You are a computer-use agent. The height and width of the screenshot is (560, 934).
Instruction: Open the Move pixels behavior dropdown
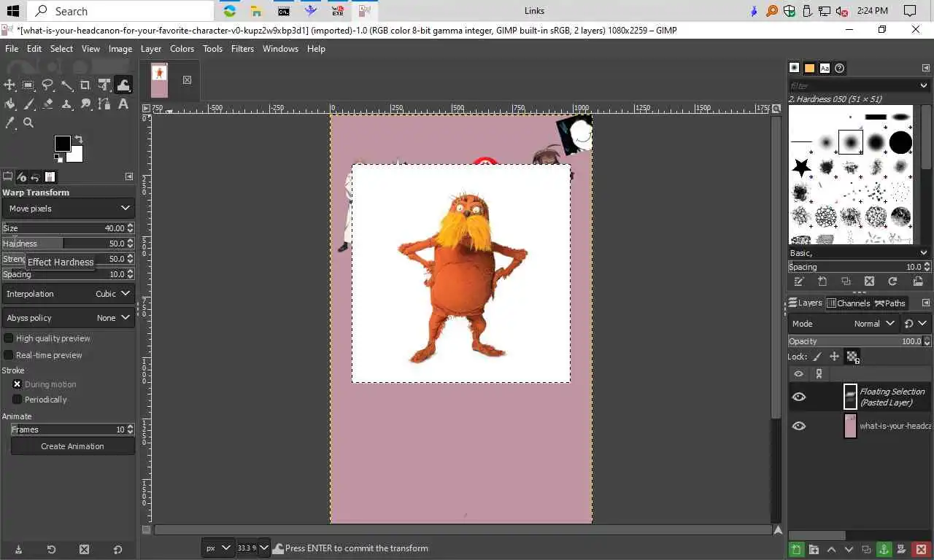69,209
